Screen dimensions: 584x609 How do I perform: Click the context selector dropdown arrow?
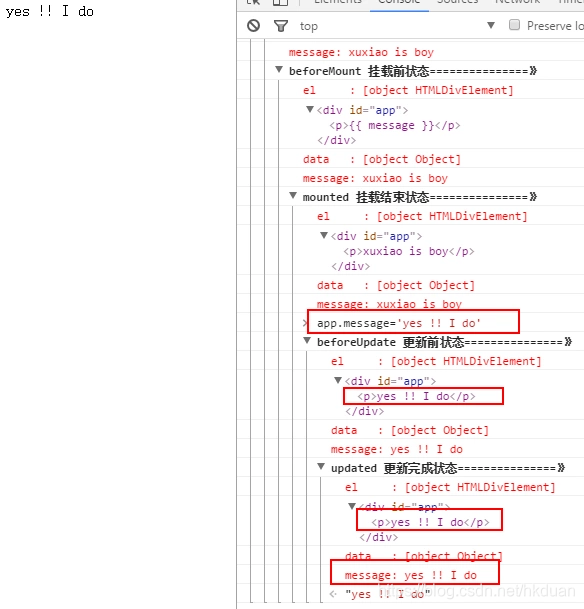tap(491, 25)
